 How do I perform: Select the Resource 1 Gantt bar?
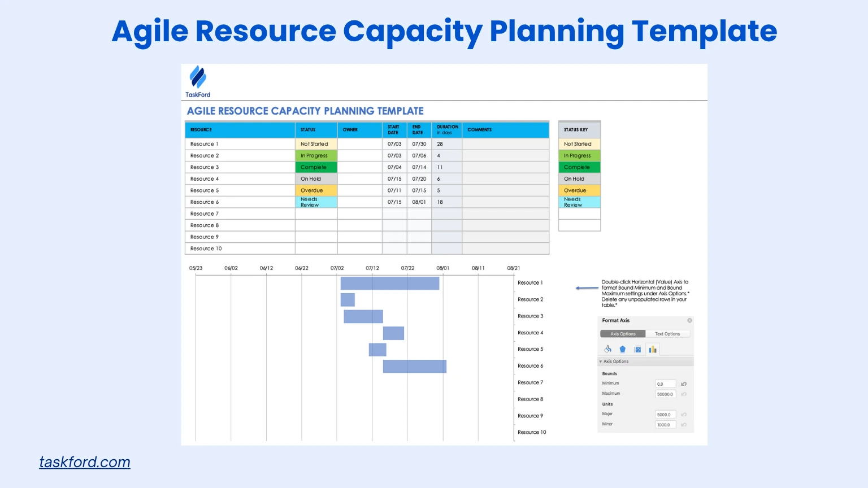click(389, 283)
